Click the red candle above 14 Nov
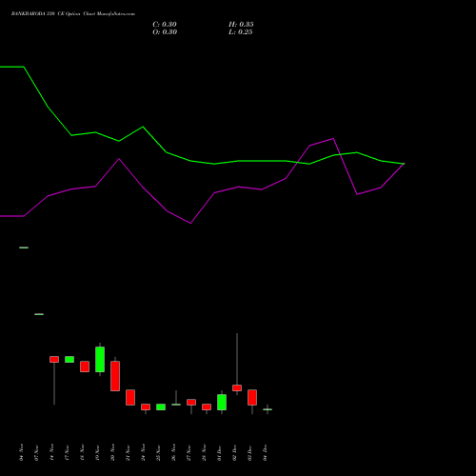This screenshot has width=476, height=476. coord(54,359)
